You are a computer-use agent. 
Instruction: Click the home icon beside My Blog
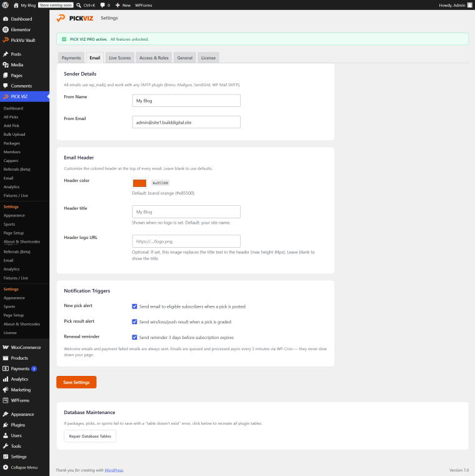pyautogui.click(x=16, y=5)
